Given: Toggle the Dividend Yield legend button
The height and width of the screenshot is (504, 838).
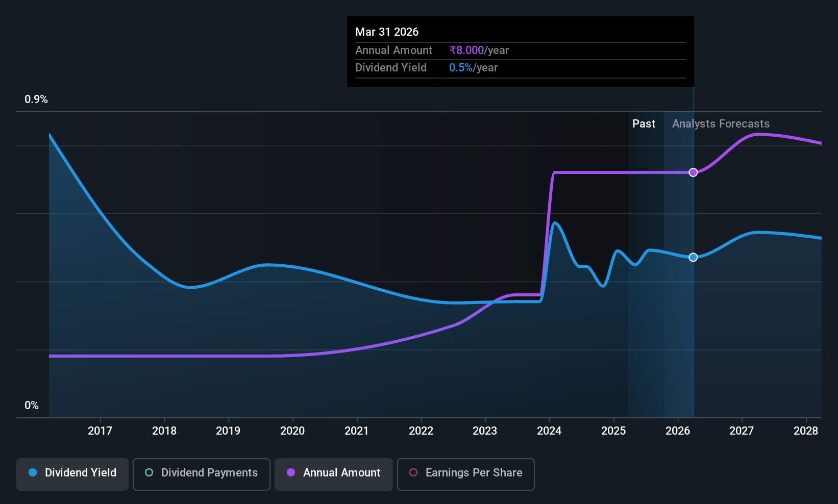Looking at the screenshot, I should point(72,473).
